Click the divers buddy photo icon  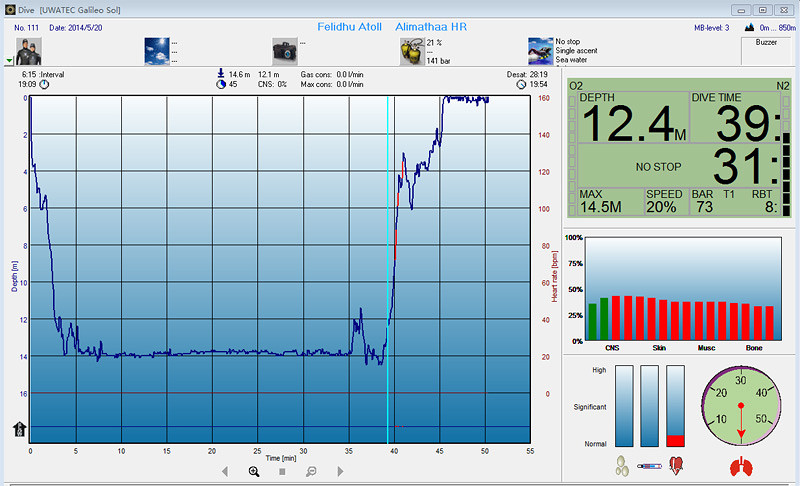click(x=29, y=51)
